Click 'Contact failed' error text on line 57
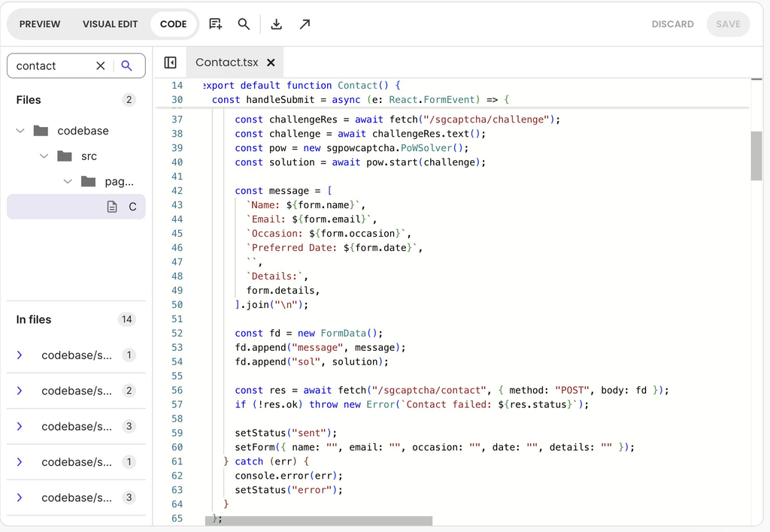This screenshot has width=770, height=532. click(450, 404)
